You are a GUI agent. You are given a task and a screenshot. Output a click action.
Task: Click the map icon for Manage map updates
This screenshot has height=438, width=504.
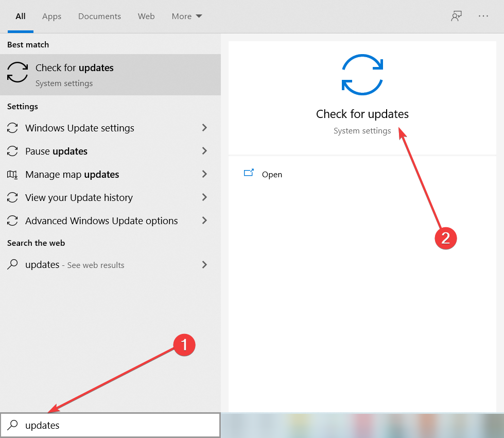click(x=12, y=175)
